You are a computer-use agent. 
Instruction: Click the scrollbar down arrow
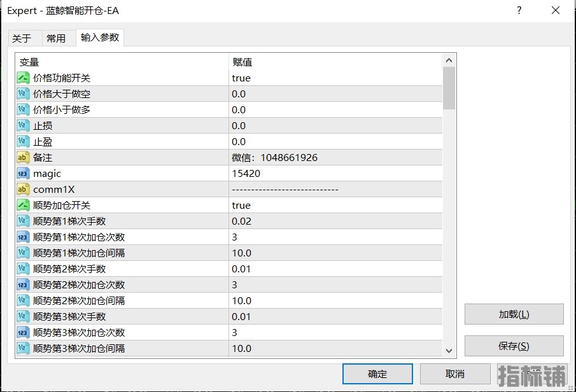(x=449, y=351)
